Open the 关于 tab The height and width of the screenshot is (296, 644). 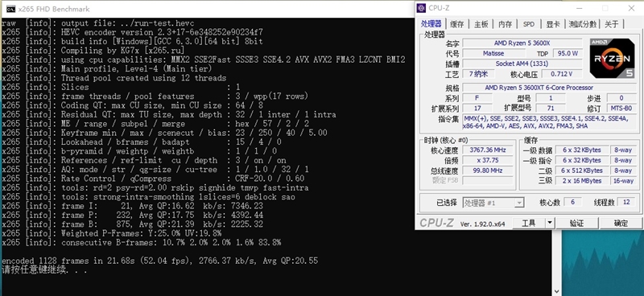point(612,24)
